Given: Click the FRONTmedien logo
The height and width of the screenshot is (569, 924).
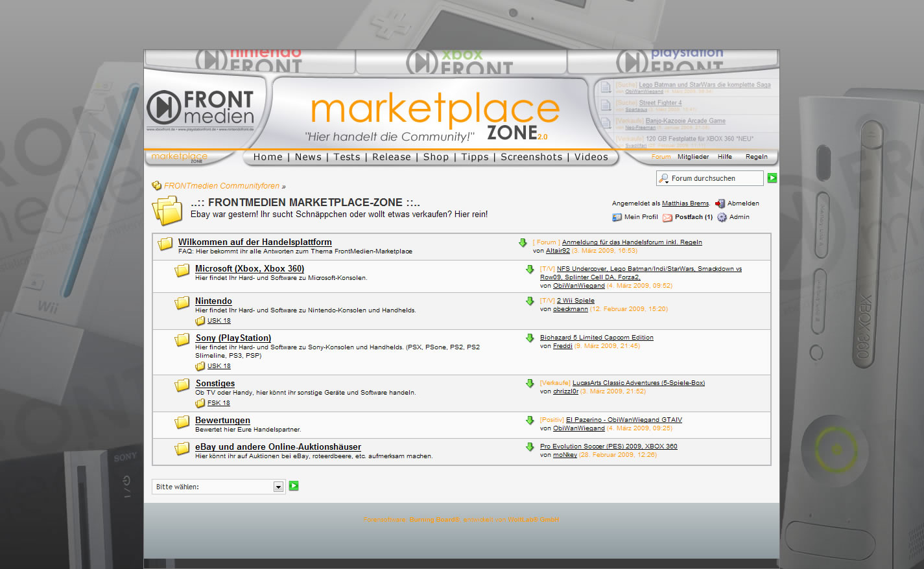Looking at the screenshot, I should click(200, 108).
